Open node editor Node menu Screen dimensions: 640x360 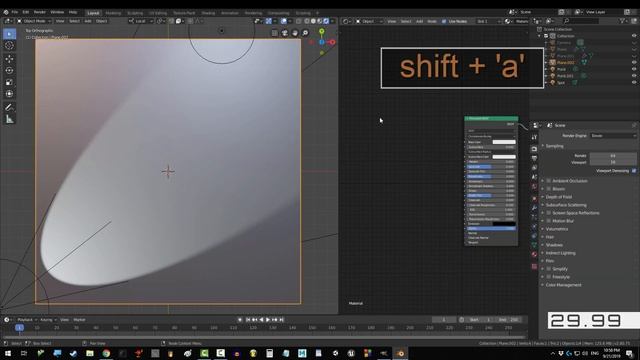click(431, 21)
